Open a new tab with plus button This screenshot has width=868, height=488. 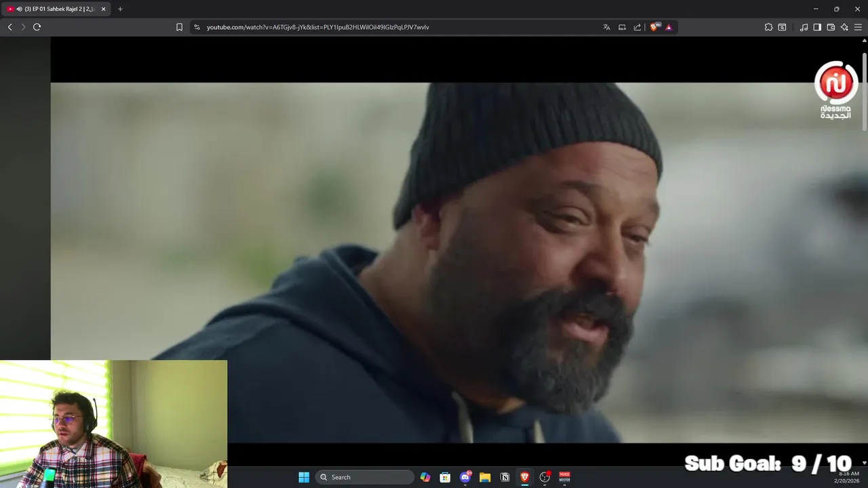tap(120, 9)
